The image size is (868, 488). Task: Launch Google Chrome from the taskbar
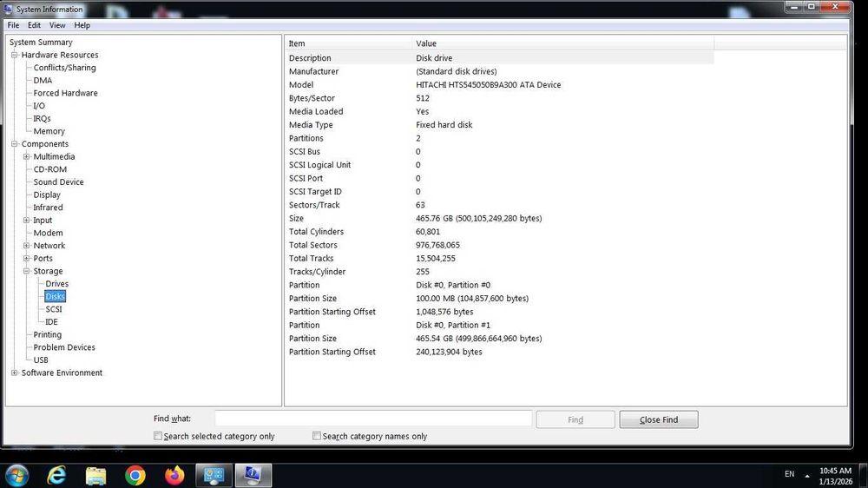click(x=135, y=475)
